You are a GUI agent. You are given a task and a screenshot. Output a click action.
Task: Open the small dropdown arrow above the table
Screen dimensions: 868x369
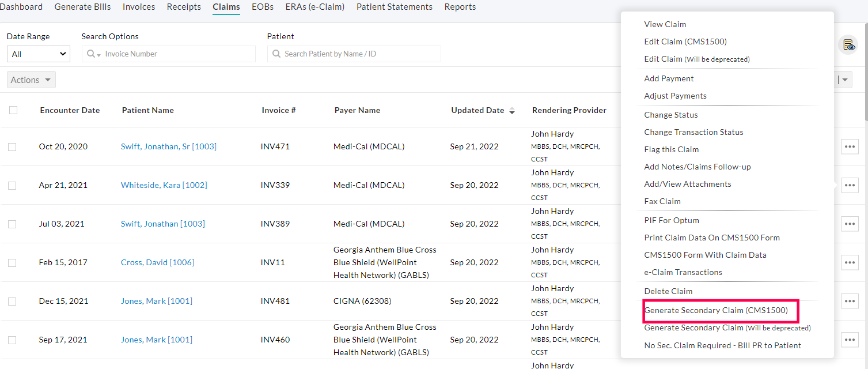point(845,79)
